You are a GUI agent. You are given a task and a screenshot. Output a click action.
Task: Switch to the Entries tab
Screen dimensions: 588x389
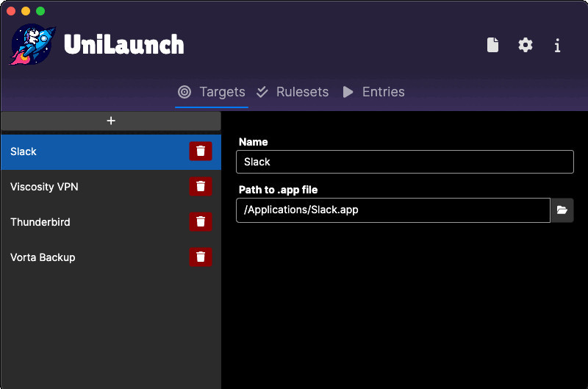374,92
